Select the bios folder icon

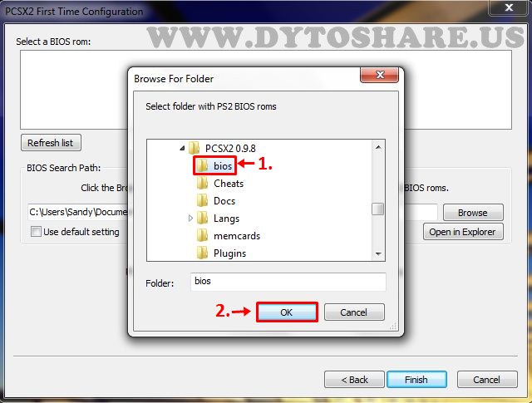click(x=203, y=166)
